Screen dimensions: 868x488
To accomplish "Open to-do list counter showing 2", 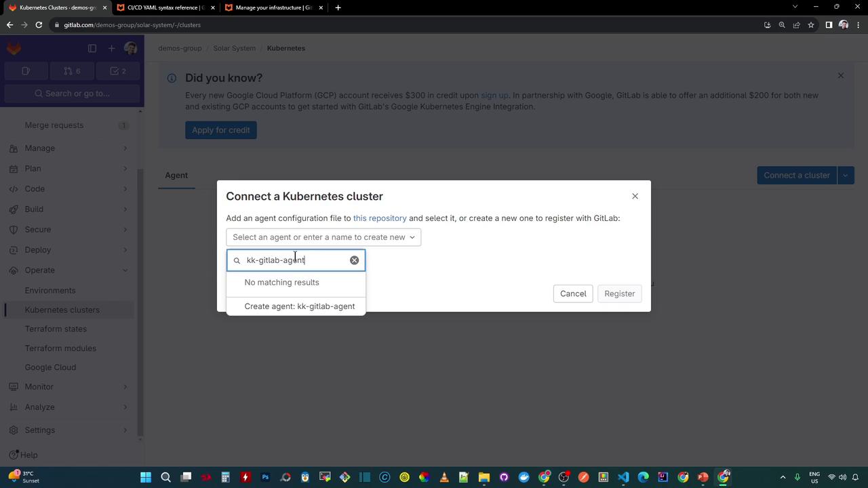I will click(x=118, y=71).
